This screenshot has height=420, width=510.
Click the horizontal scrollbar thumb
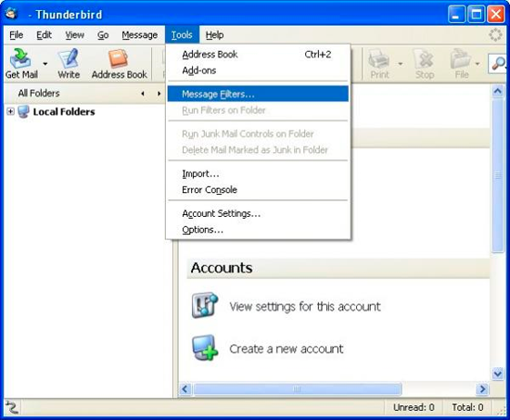pyautogui.click(x=298, y=388)
